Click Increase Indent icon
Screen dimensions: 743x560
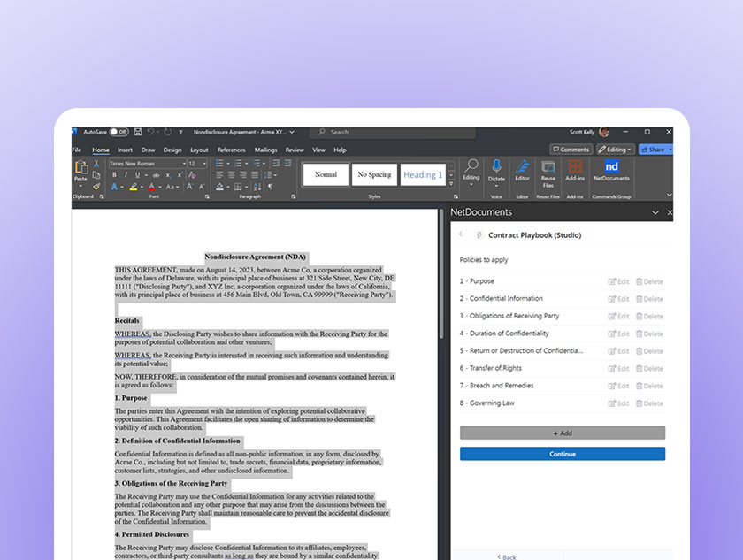[287, 163]
